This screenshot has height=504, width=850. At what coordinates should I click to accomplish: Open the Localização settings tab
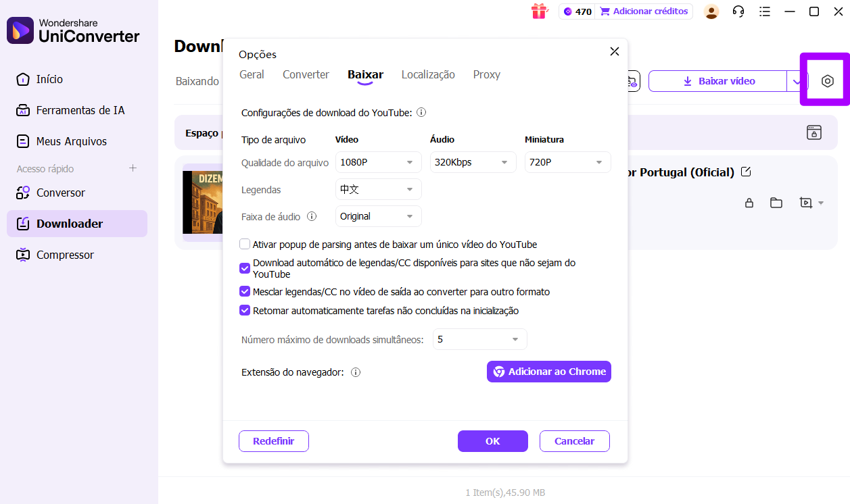pos(428,74)
